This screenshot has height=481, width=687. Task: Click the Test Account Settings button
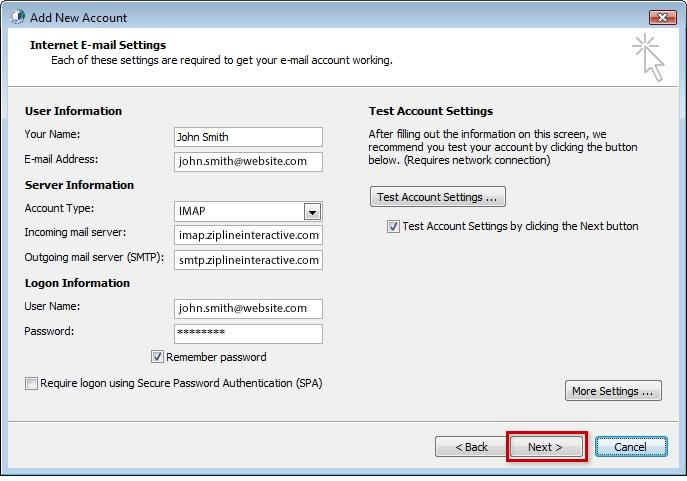pyautogui.click(x=438, y=197)
